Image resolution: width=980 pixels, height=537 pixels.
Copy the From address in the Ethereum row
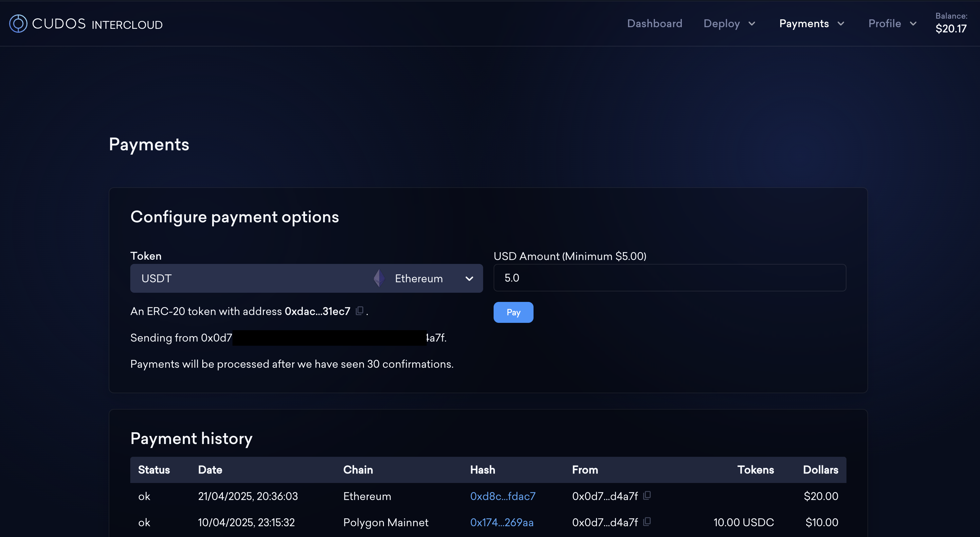pyautogui.click(x=647, y=495)
